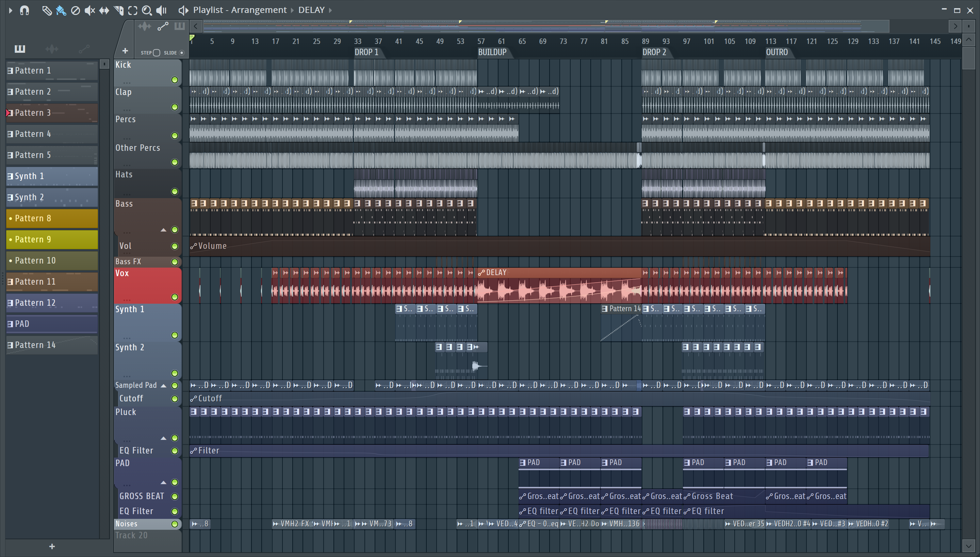Mute the Vox track
Viewport: 980px width, 557px height.
pyautogui.click(x=175, y=297)
